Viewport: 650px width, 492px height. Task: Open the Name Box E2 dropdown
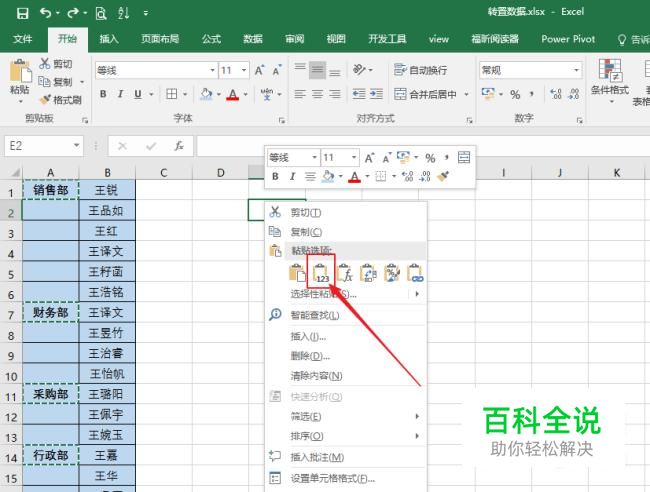point(76,145)
